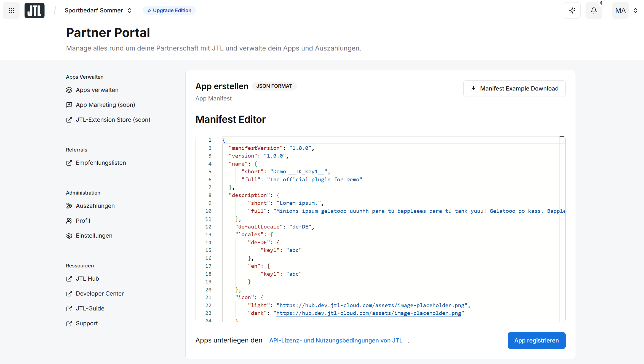
Task: Click the "version": "1.0.0" line
Action: (259, 156)
